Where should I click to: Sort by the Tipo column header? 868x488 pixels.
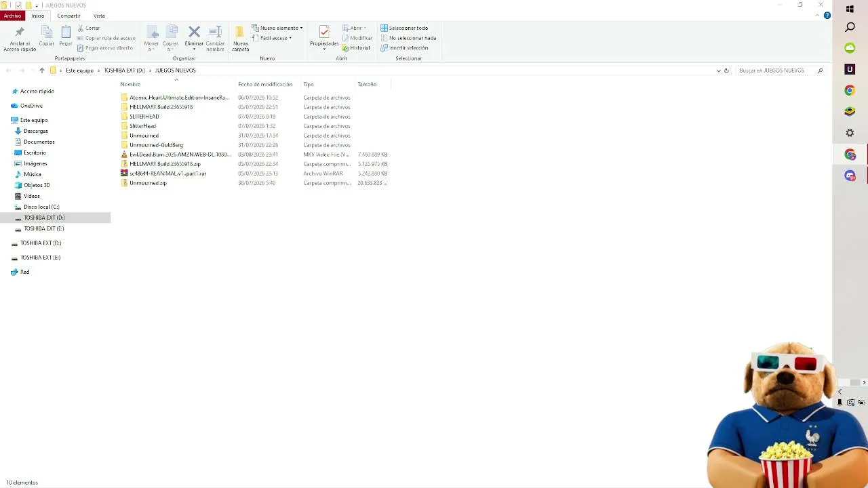click(309, 85)
